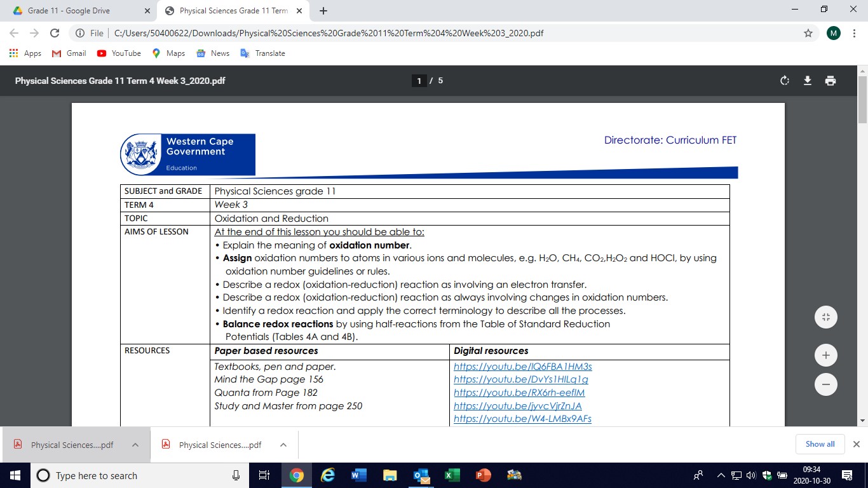The height and width of the screenshot is (488, 868).
Task: Print the PDF document
Action: tap(831, 81)
